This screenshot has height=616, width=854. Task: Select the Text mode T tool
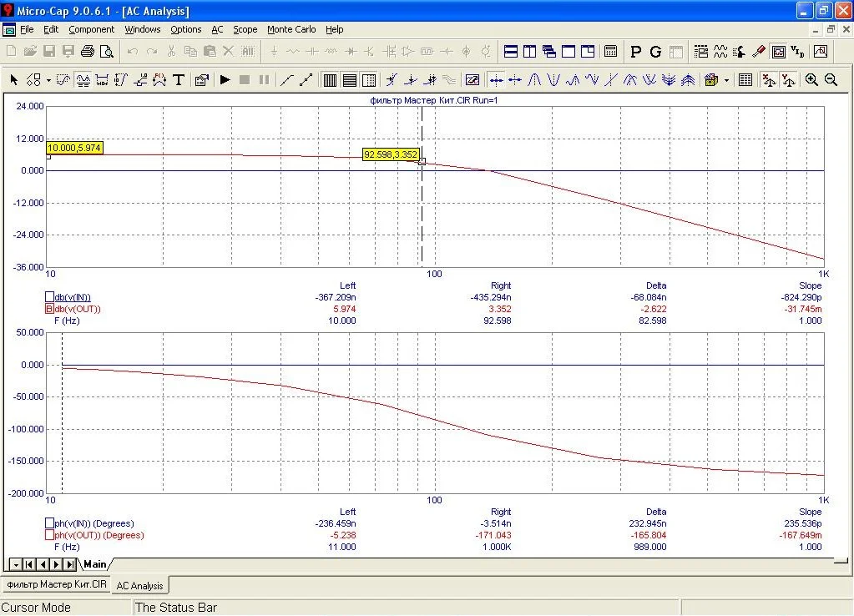pos(178,80)
